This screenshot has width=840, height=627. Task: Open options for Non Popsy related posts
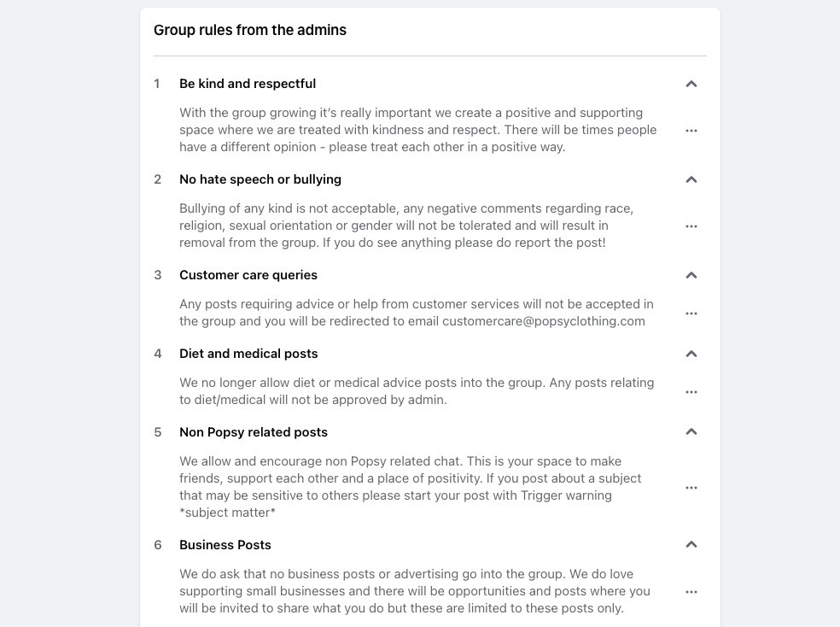point(691,488)
